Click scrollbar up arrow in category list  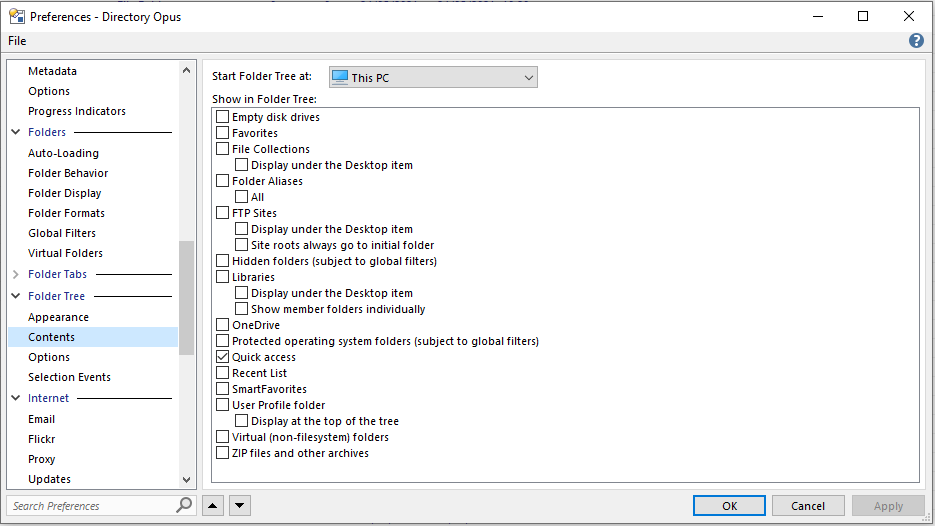click(187, 70)
